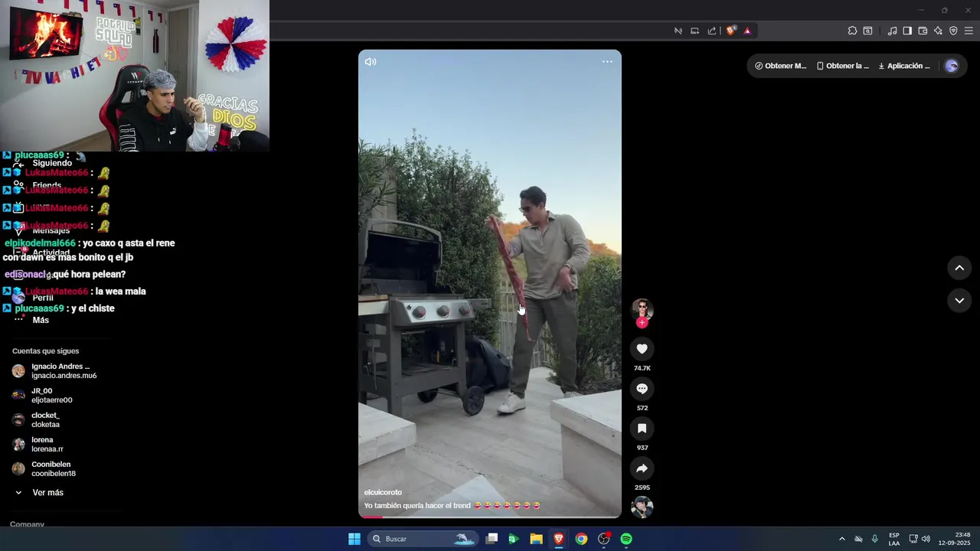Click the taskbar 'Buscar' search box

point(422,539)
